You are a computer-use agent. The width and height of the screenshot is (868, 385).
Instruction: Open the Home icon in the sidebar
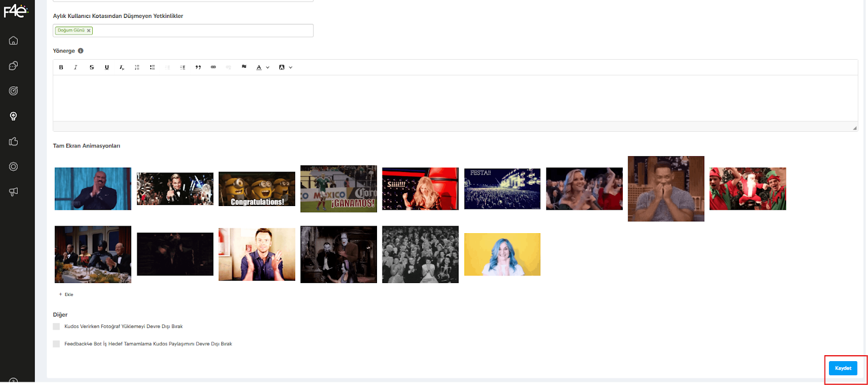tap(14, 41)
